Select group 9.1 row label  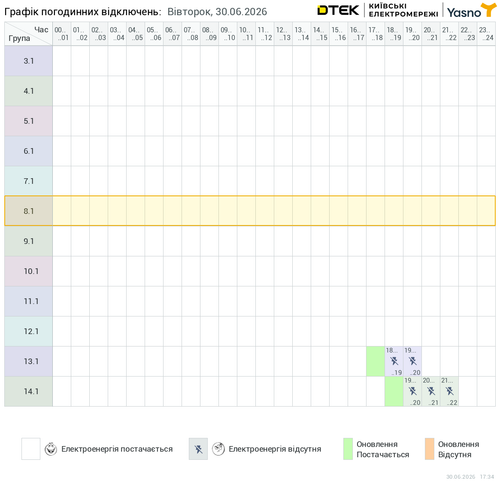coord(28,241)
